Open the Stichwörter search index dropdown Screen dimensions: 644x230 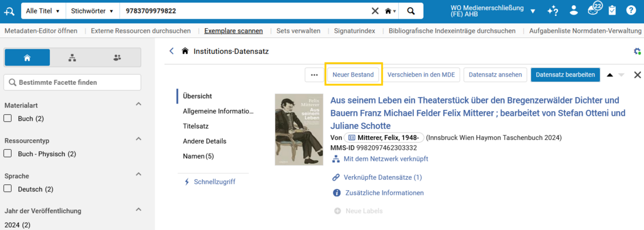pos(93,11)
